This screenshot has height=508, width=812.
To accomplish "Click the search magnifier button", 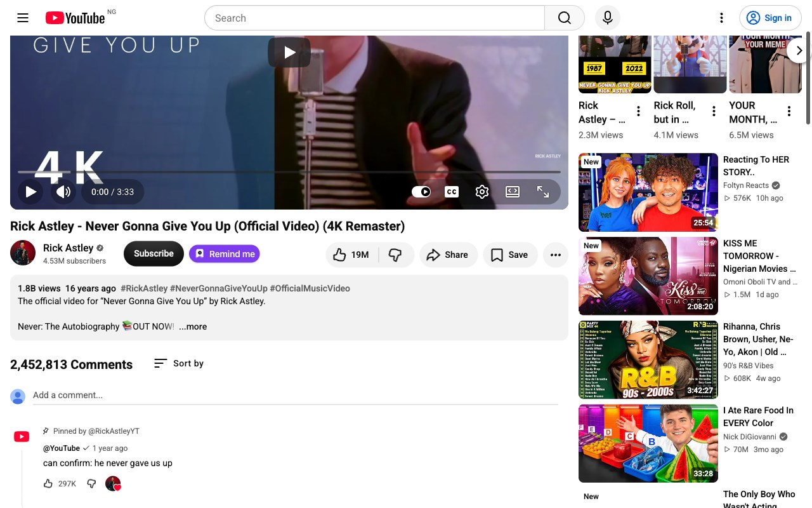I will (565, 18).
